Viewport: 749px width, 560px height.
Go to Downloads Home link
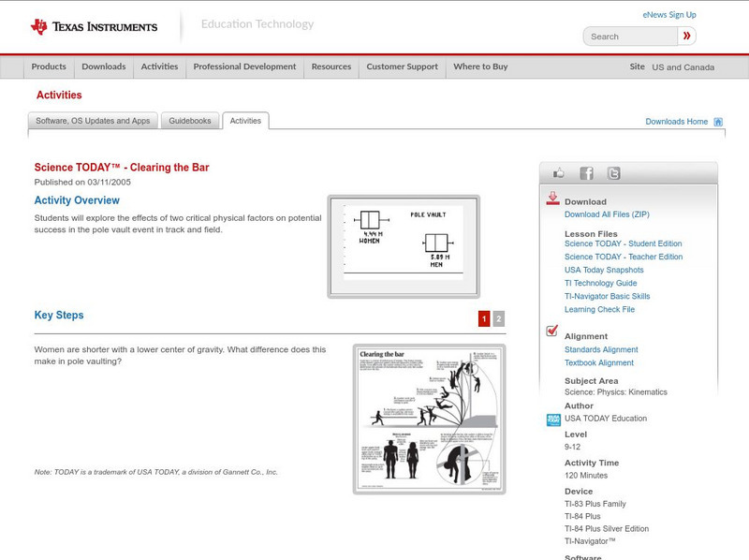(676, 122)
